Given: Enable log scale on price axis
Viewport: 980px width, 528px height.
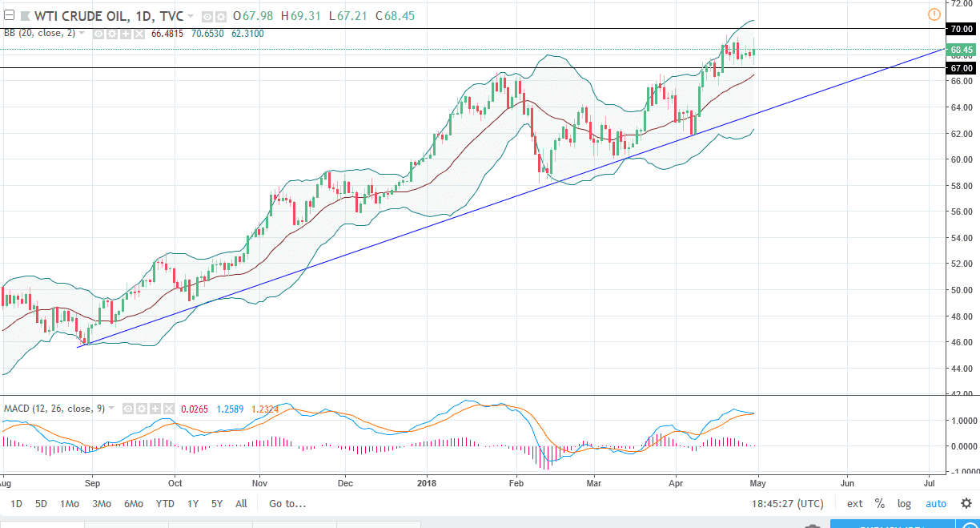Looking at the screenshot, I should (x=904, y=504).
